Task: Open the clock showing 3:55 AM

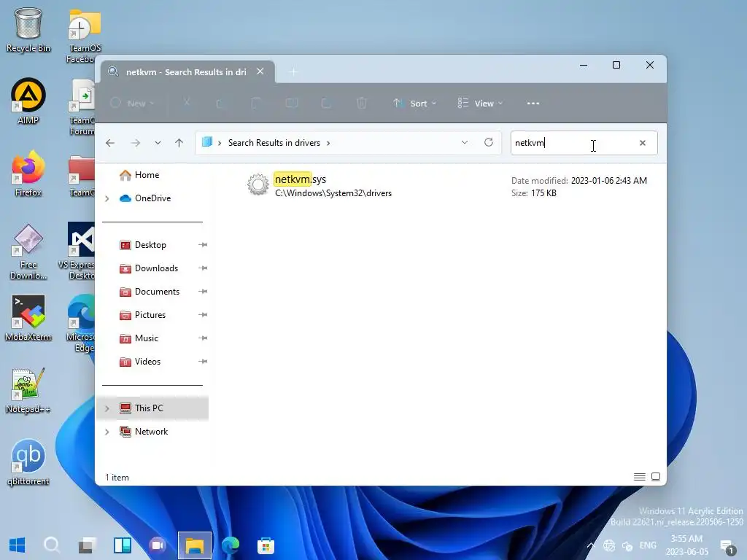Action: (x=686, y=545)
